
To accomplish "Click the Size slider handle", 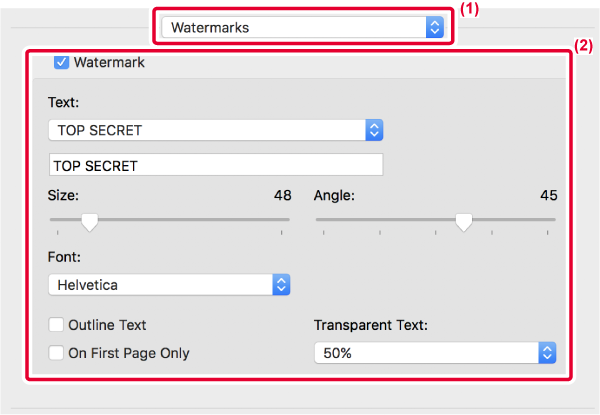I will (89, 222).
